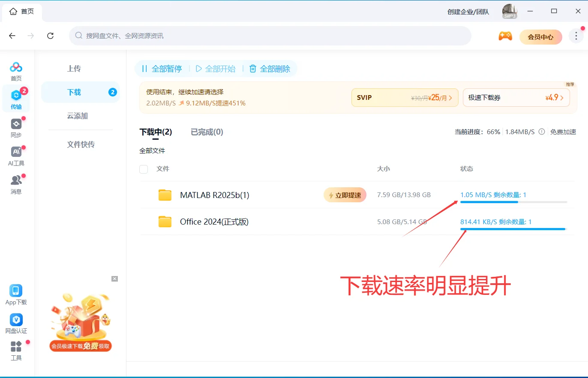Viewport: 588px width, 378px height.
Task: Select the 传输 transfer icon
Action: pyautogui.click(x=16, y=98)
